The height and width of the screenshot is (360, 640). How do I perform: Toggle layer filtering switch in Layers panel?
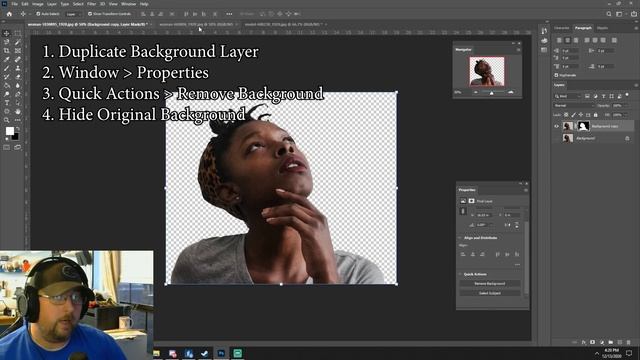627,96
